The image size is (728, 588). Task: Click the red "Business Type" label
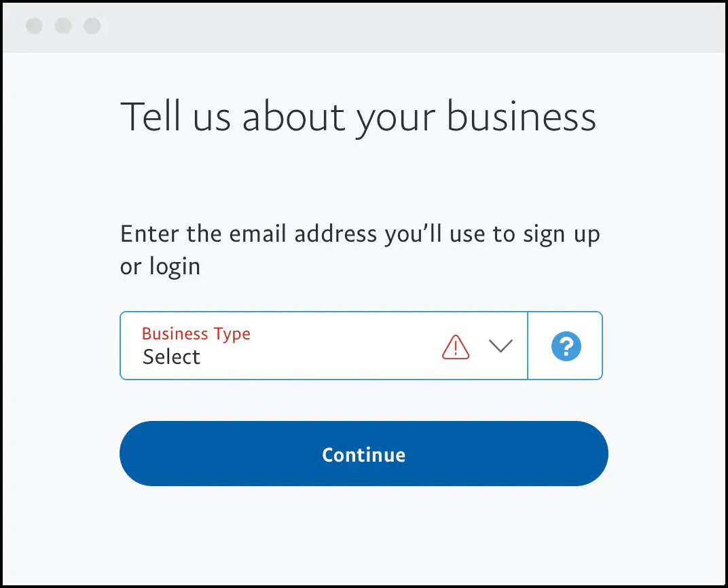196,333
